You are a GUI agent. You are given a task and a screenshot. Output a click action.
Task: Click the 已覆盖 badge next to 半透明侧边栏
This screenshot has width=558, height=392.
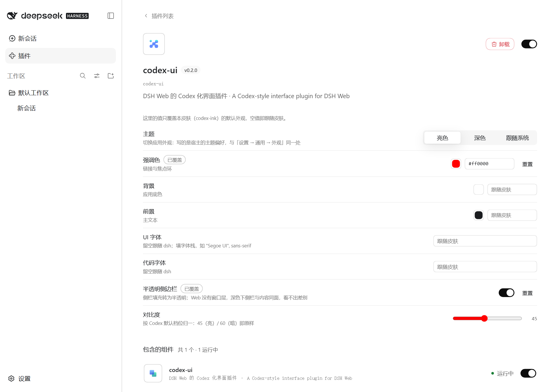click(192, 289)
